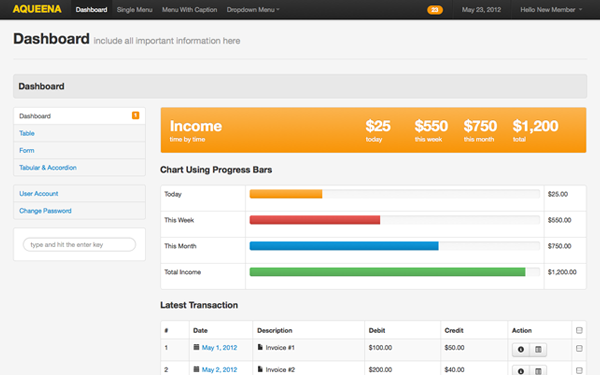Click the Latest Transaction heading

click(199, 305)
